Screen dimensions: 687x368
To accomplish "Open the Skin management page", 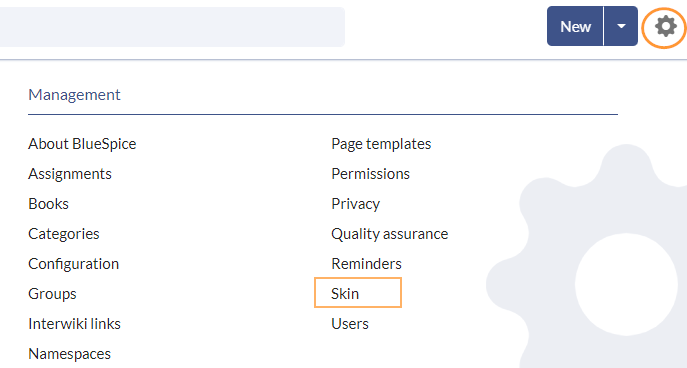I will (x=345, y=294).
